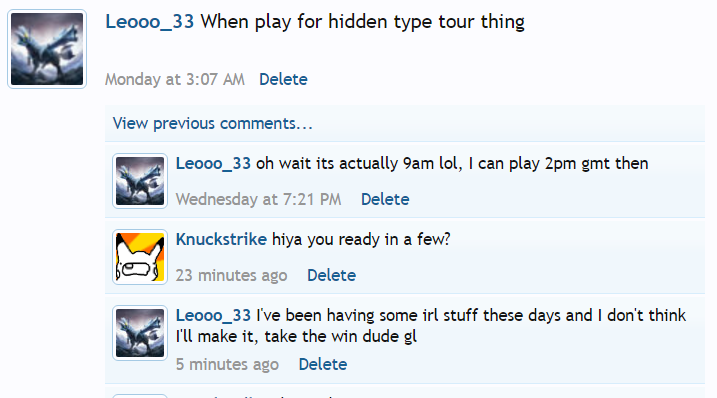This screenshot has width=717, height=398.
Task: Click the avatar beside the irl stuff comment
Action: pos(140,333)
